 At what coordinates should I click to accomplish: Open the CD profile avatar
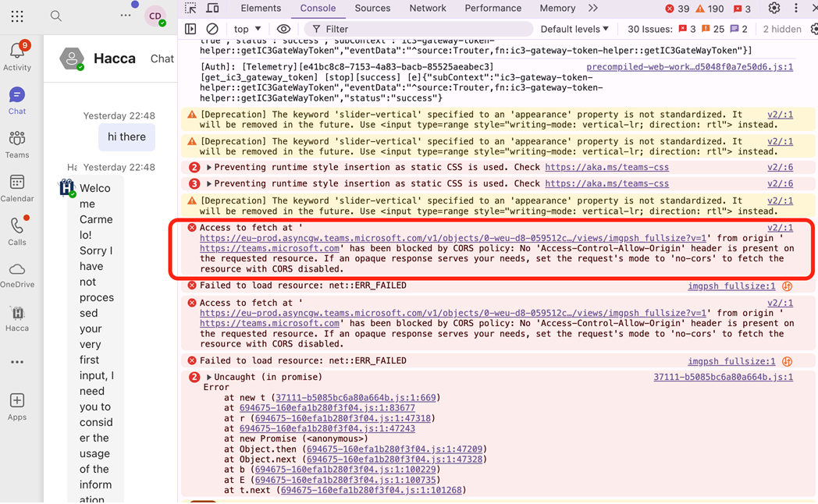(155, 16)
